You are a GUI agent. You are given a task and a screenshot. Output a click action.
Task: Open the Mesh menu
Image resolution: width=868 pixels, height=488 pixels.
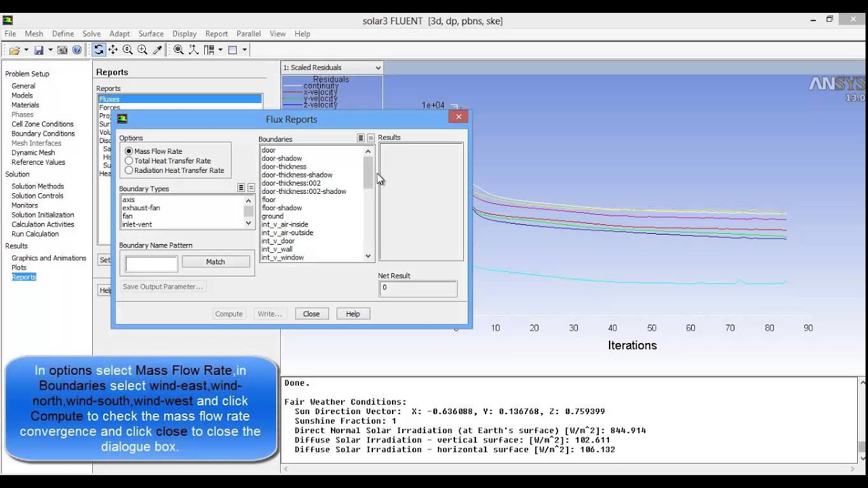coord(34,34)
